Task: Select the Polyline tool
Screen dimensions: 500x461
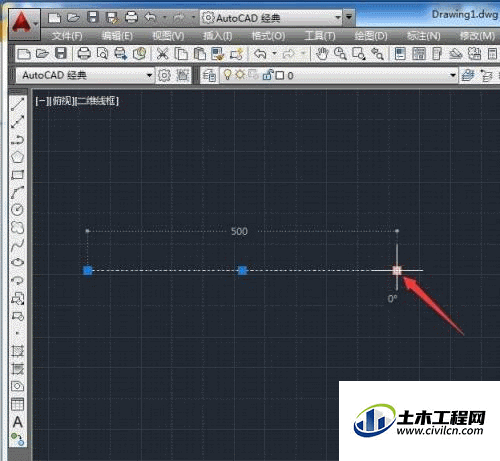Action: coord(17,139)
